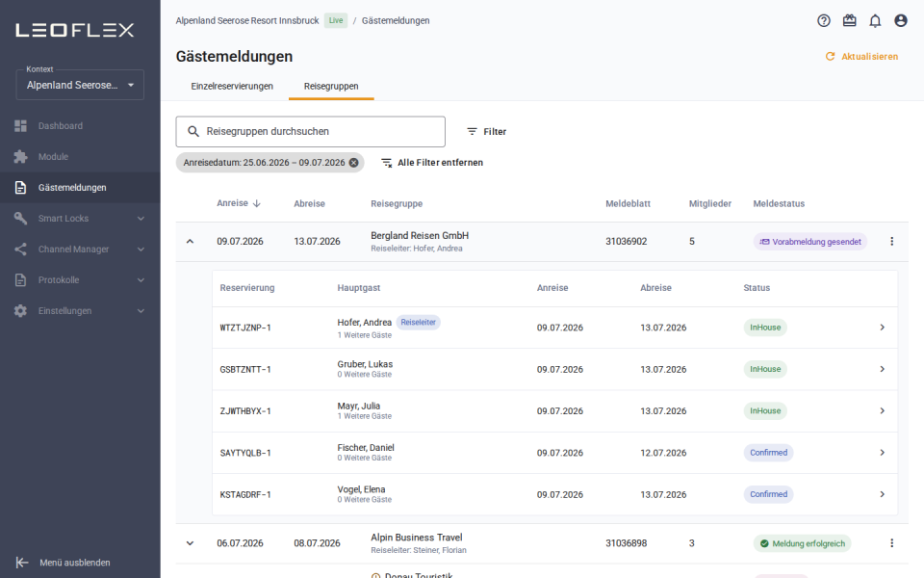Click the Anreise sort arrow
This screenshot has height=578, width=924.
(256, 203)
